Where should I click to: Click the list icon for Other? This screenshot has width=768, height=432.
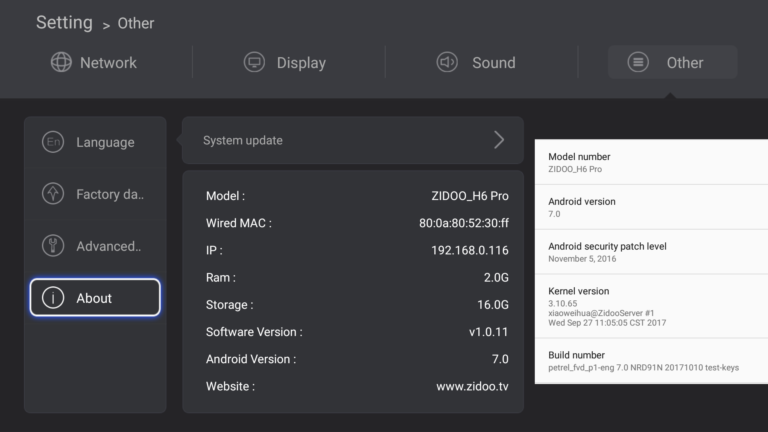[x=638, y=62]
